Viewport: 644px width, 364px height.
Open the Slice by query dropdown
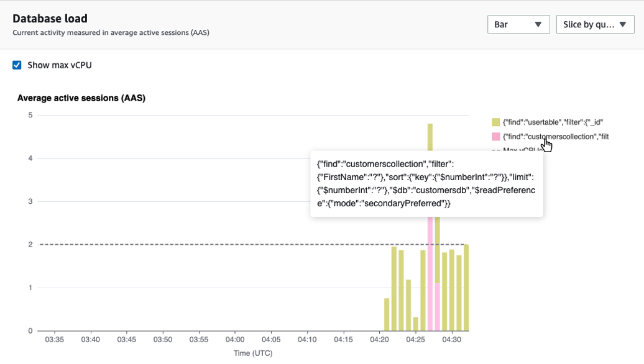tap(594, 24)
